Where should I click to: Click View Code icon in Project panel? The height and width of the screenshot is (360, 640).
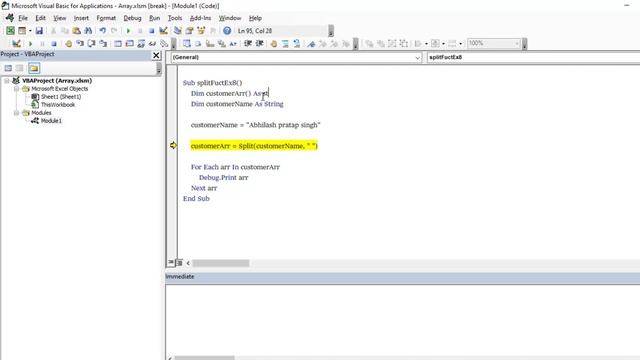pyautogui.click(x=8, y=68)
